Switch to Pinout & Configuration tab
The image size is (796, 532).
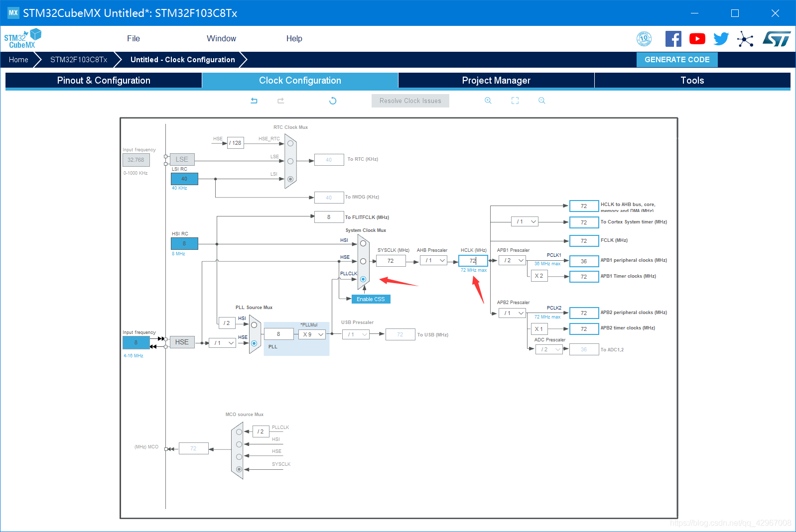click(x=104, y=81)
